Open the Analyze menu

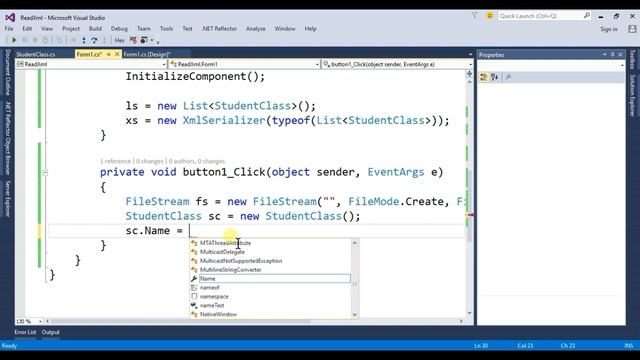[x=256, y=29]
